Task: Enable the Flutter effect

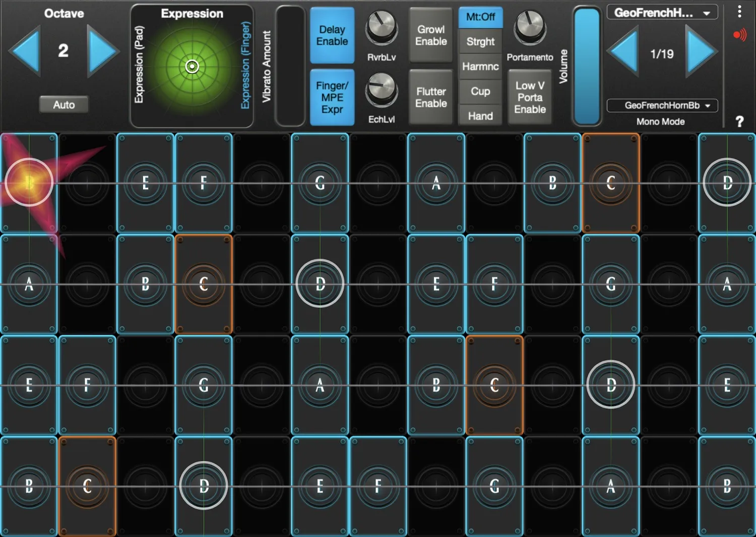Action: click(x=431, y=97)
